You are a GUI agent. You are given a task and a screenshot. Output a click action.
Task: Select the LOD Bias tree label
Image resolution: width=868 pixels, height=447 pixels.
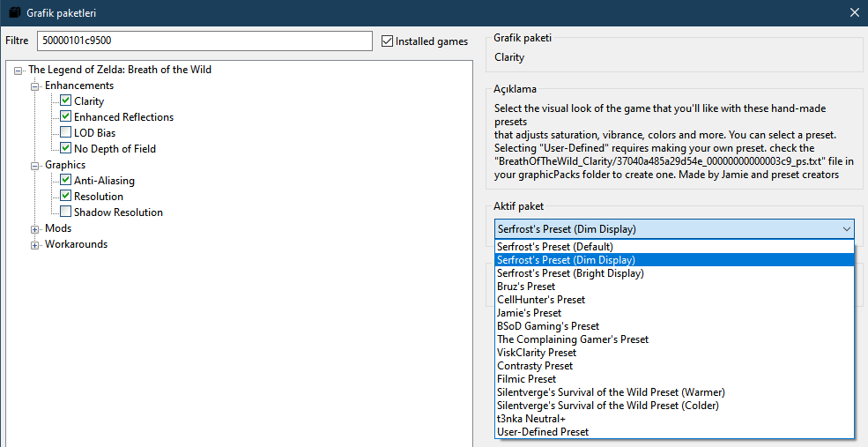point(94,133)
